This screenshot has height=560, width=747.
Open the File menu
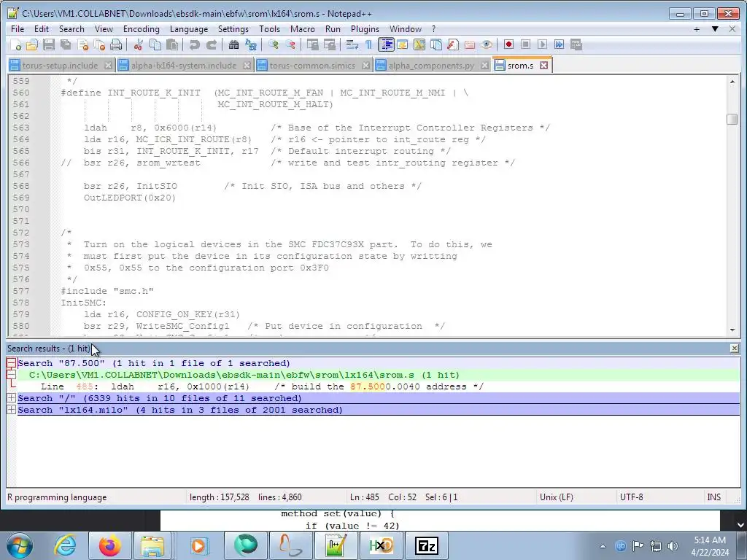coord(18,29)
